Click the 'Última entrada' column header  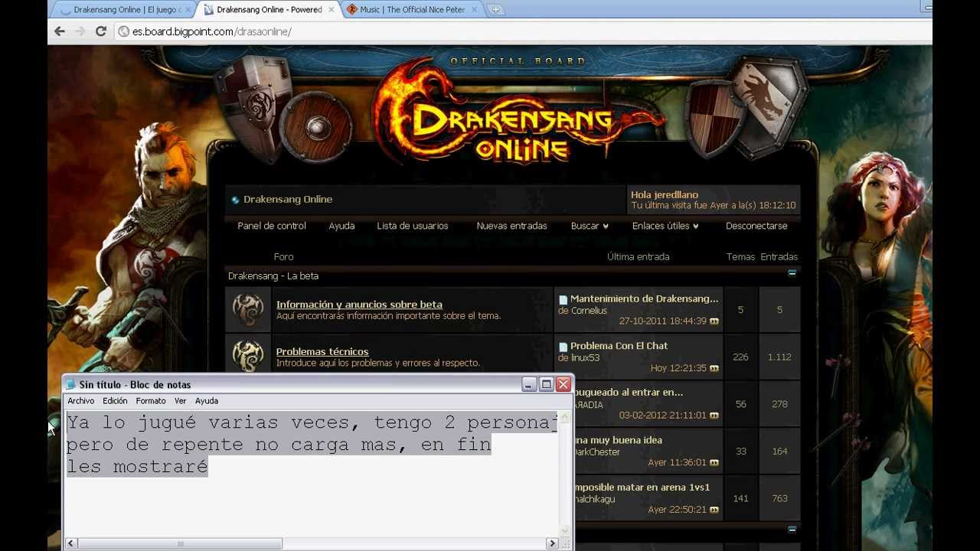tap(638, 257)
